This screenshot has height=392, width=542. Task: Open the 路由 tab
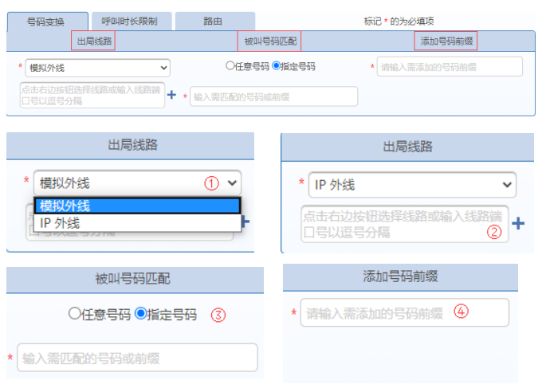(214, 22)
